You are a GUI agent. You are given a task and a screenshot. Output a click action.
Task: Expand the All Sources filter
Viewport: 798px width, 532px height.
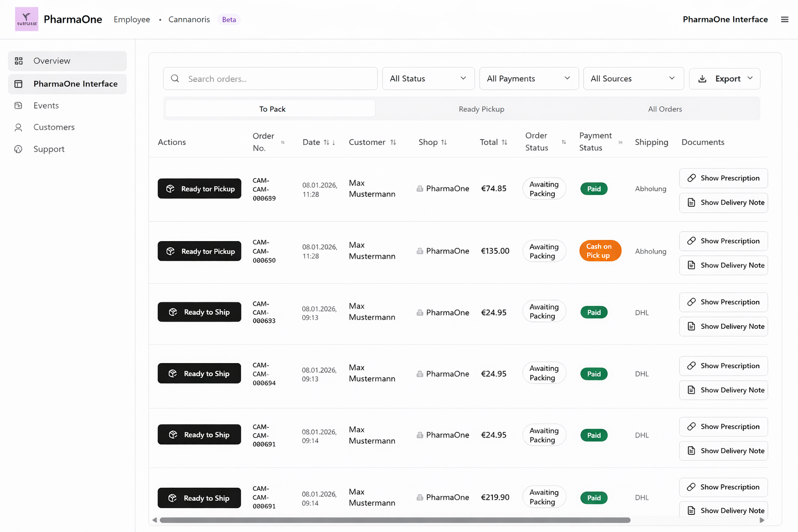(x=633, y=78)
